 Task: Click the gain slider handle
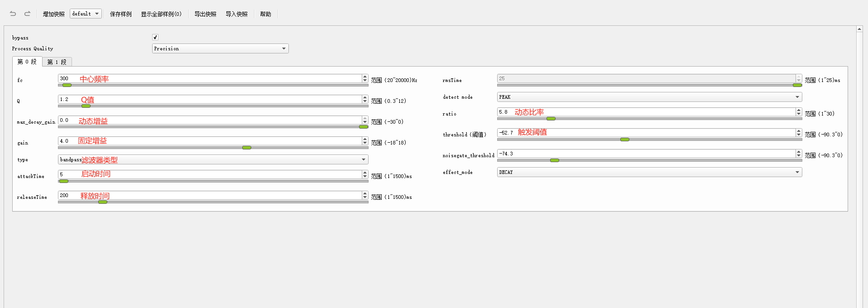click(247, 148)
